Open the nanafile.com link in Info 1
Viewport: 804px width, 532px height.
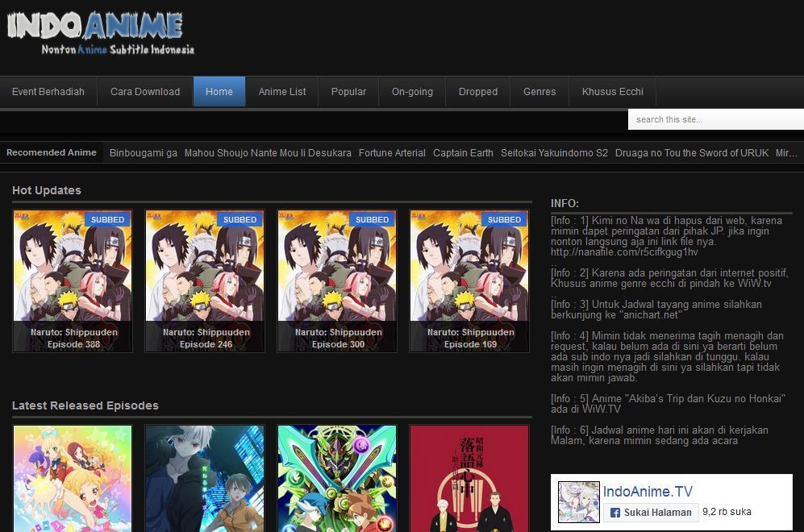(x=624, y=252)
